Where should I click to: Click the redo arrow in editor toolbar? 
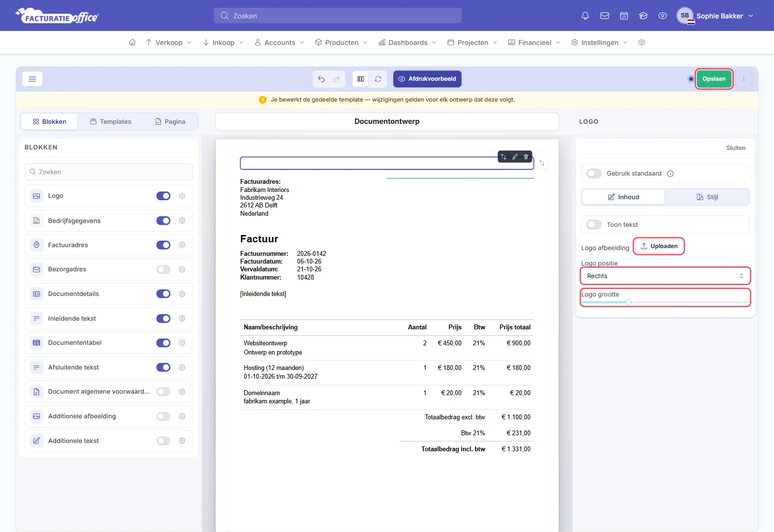[x=337, y=79]
